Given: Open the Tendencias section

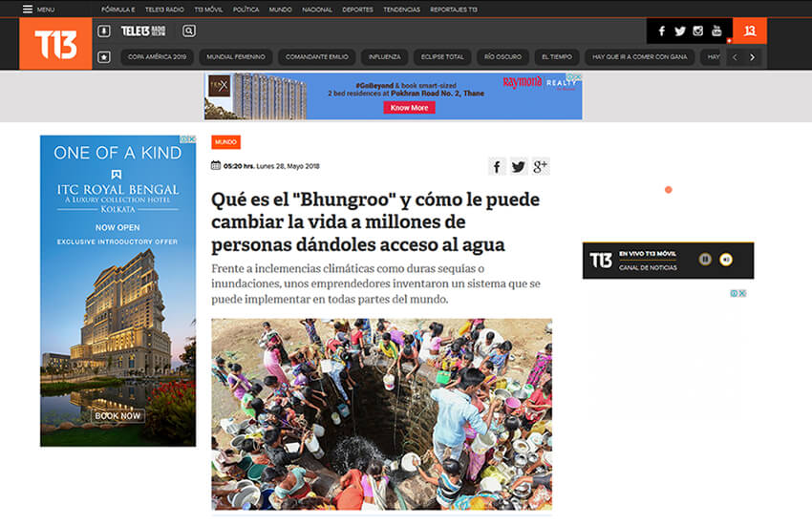Looking at the screenshot, I should coord(401,10).
